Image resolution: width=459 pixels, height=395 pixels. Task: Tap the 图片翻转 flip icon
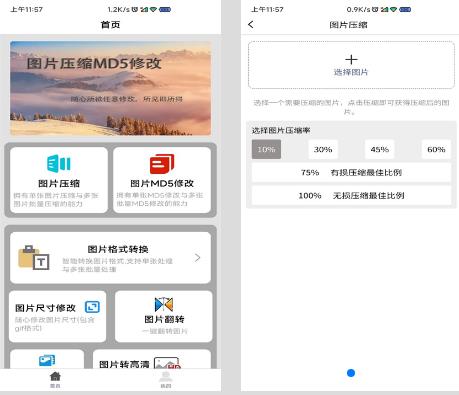[x=164, y=304]
